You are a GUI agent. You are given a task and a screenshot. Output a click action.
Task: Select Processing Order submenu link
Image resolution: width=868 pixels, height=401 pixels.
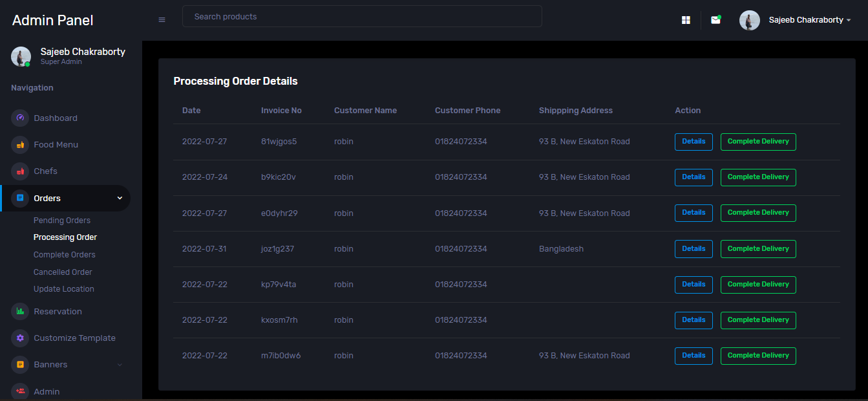[x=65, y=237]
